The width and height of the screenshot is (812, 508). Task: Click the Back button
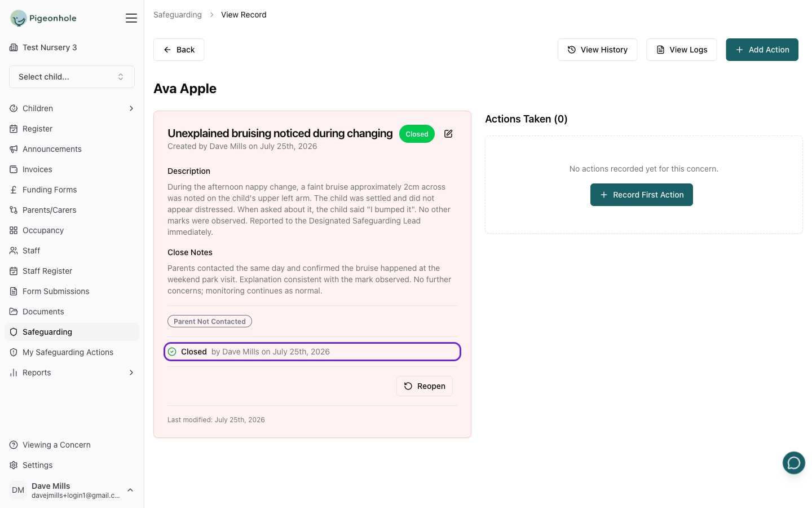pyautogui.click(x=179, y=50)
